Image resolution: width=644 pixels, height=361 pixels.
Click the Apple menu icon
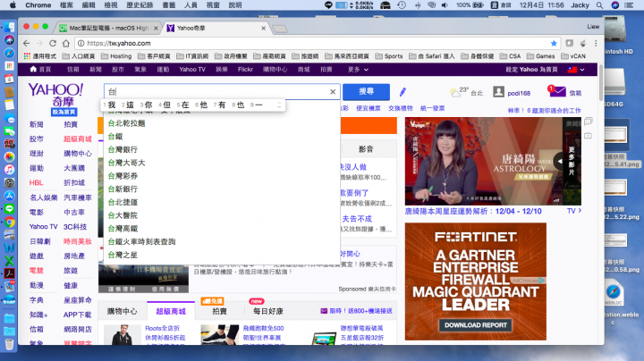pyautogui.click(x=13, y=5)
